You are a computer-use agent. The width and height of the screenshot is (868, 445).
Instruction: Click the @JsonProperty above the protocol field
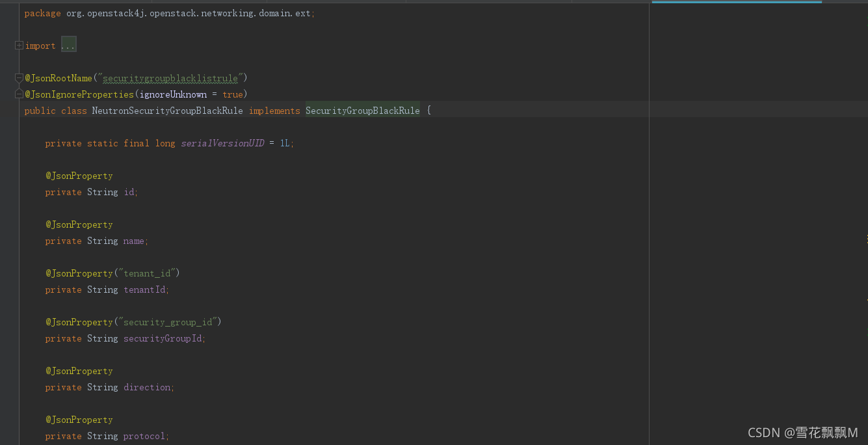coord(79,420)
